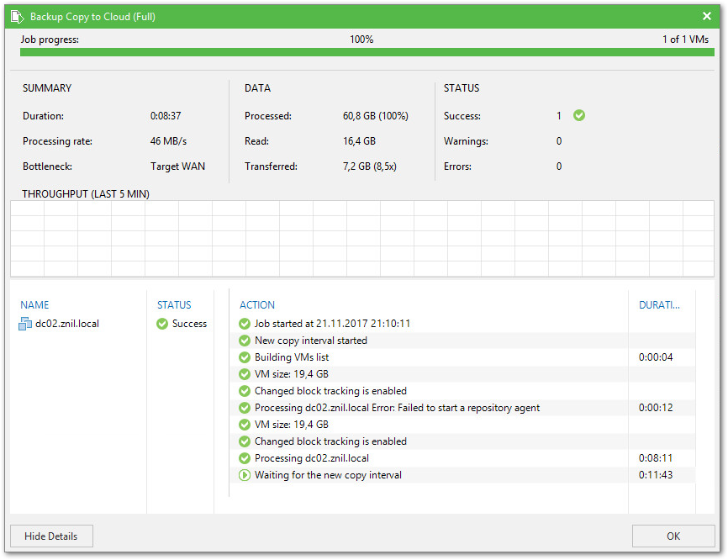
Task: Sort by the NAME column header
Action: [x=35, y=305]
